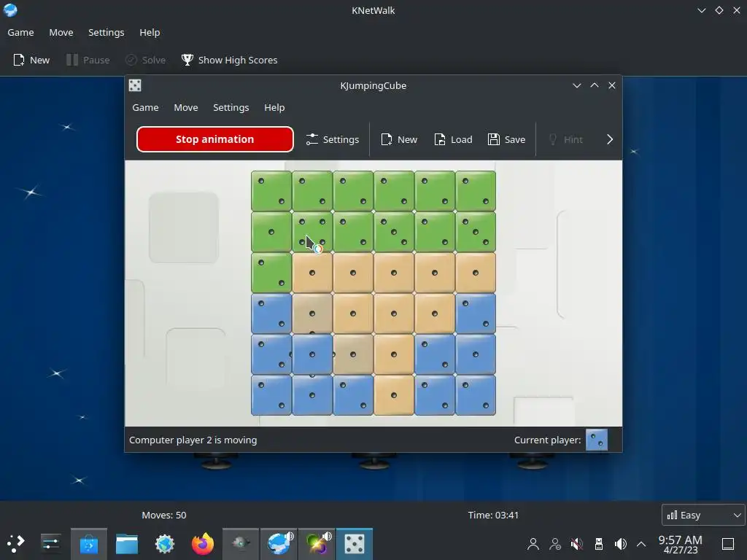Image resolution: width=747 pixels, height=560 pixels.
Task: Open the system settings taskbar icon with sliders
Action: (50, 543)
